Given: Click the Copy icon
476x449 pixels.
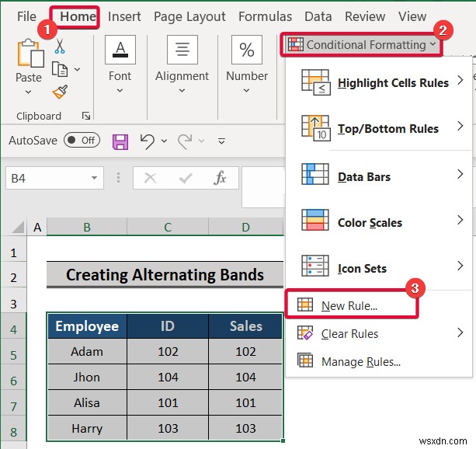Looking at the screenshot, I should click(60, 69).
